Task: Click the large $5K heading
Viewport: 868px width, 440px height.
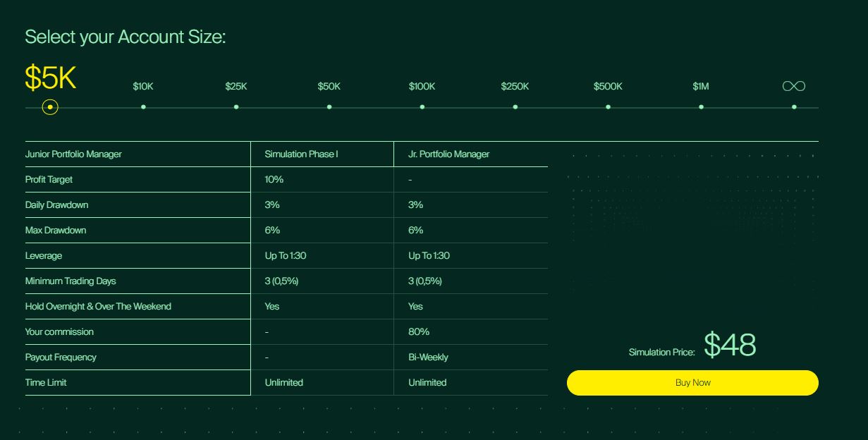Action: click(x=50, y=78)
